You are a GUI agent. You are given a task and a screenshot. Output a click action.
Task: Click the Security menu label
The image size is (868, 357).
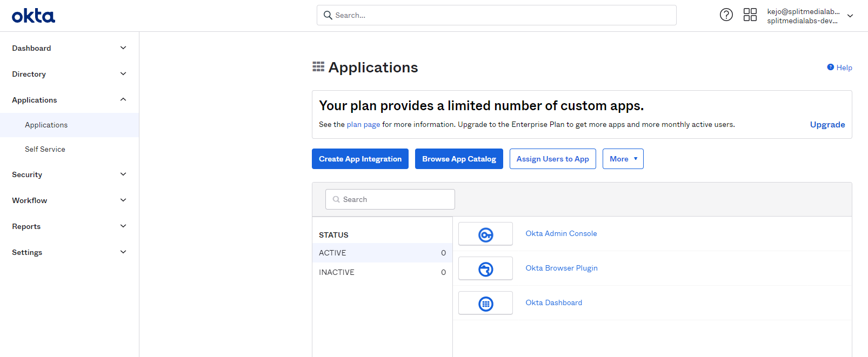[x=27, y=174]
